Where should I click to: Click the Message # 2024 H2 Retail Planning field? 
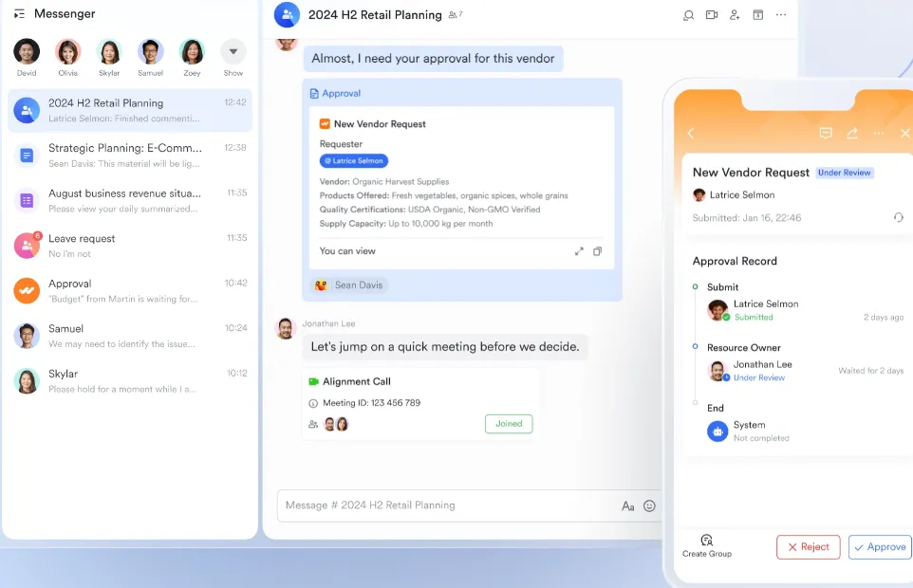[448, 505]
